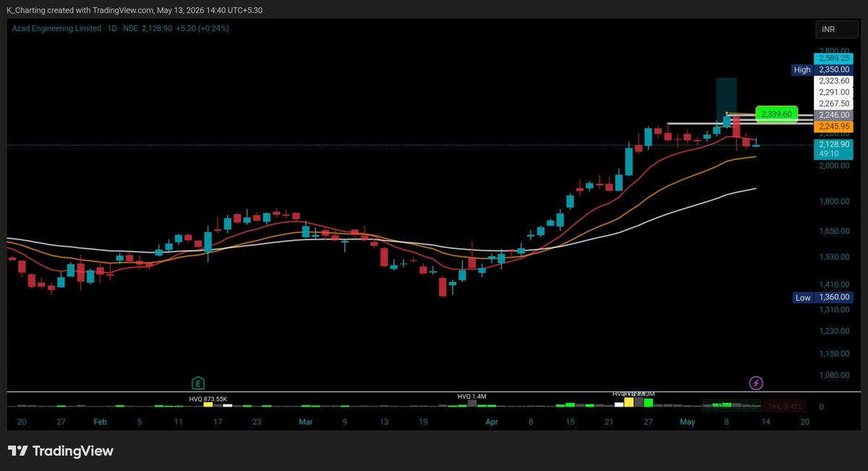This screenshot has height=471, width=868.
Task: Click the Apr label on time axis
Action: 492,421
